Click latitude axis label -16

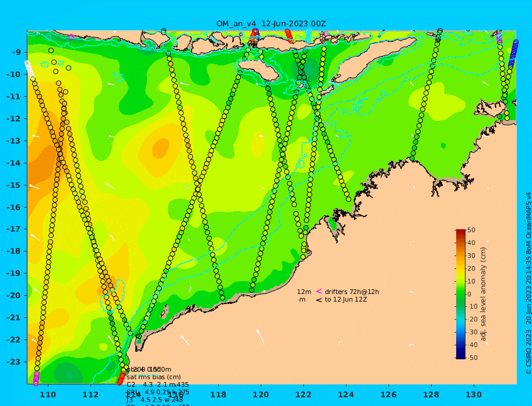[x=13, y=207]
